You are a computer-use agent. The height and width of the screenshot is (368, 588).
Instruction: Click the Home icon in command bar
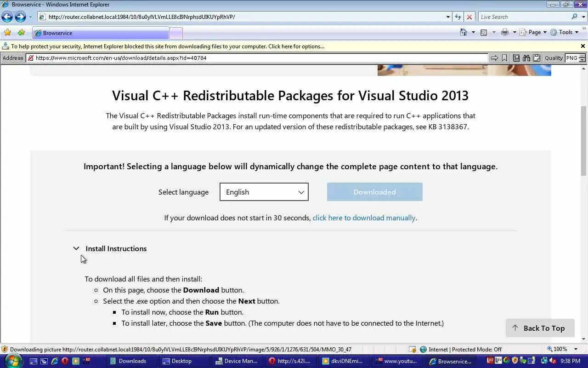coord(464,32)
